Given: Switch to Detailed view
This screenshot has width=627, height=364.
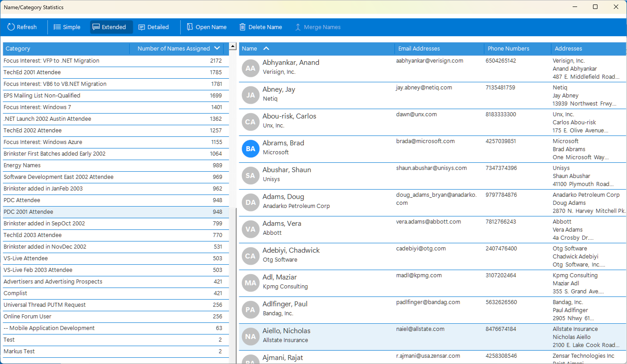Looking at the screenshot, I should pos(154,27).
